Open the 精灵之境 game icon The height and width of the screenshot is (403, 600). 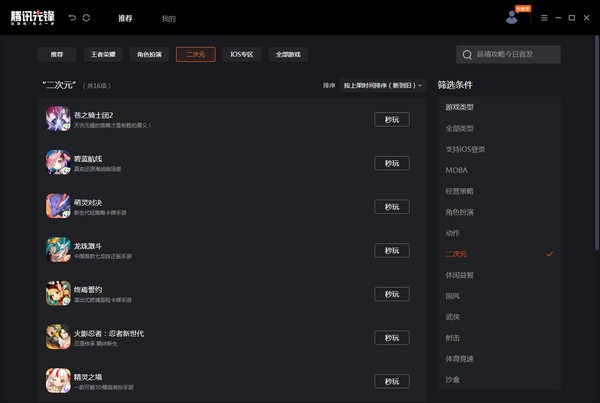(x=58, y=380)
